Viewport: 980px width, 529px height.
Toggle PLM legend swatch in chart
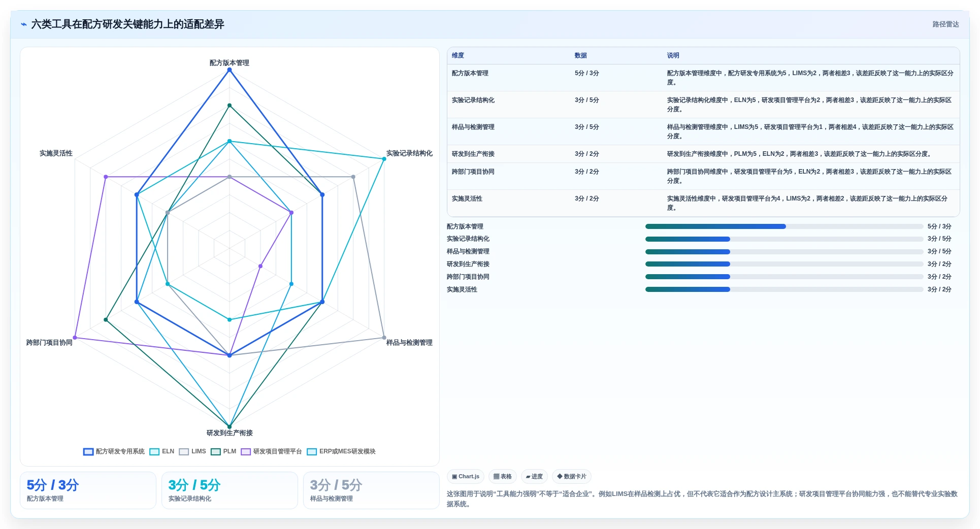click(216, 452)
